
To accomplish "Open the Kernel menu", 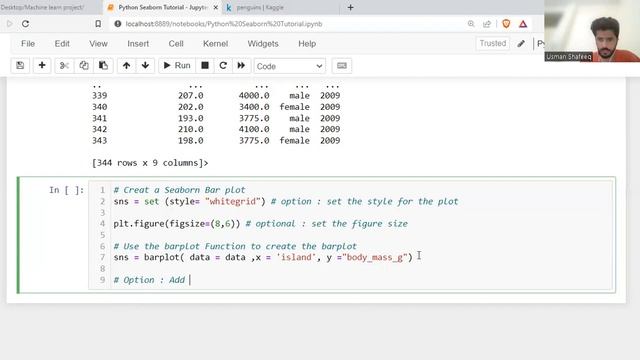I will click(x=216, y=44).
